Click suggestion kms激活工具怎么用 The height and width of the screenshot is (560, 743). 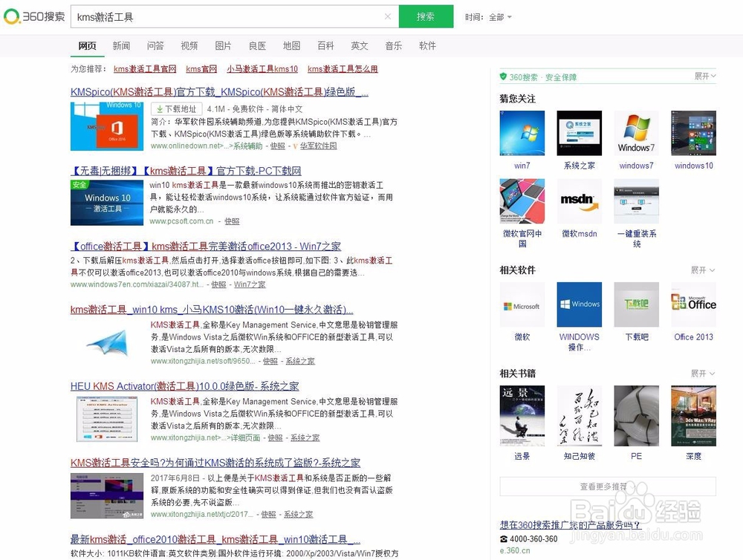pyautogui.click(x=343, y=69)
